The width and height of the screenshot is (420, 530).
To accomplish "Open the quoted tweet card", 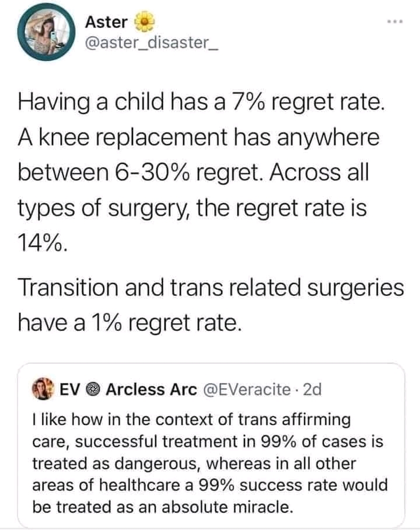I will pyautogui.click(x=211, y=444).
